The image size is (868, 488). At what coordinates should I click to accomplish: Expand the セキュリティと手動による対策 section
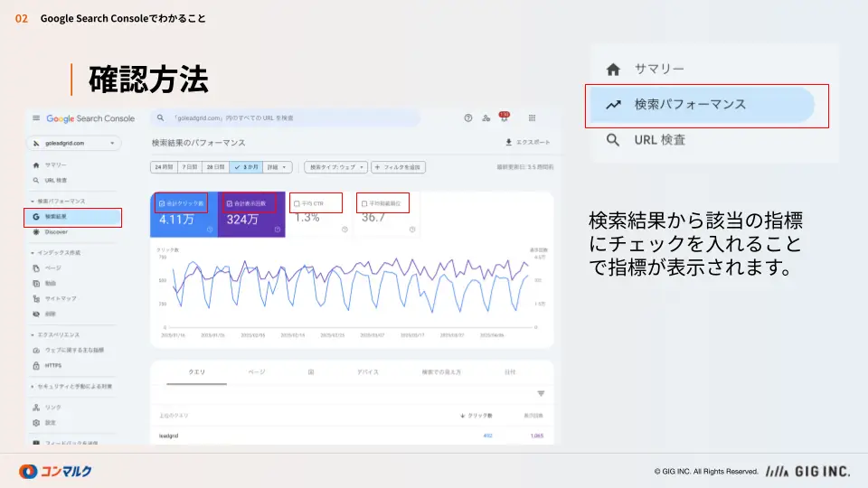71,386
